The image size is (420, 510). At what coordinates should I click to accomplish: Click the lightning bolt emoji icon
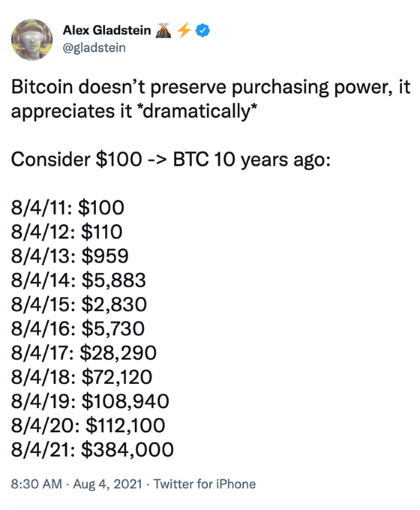point(184,30)
